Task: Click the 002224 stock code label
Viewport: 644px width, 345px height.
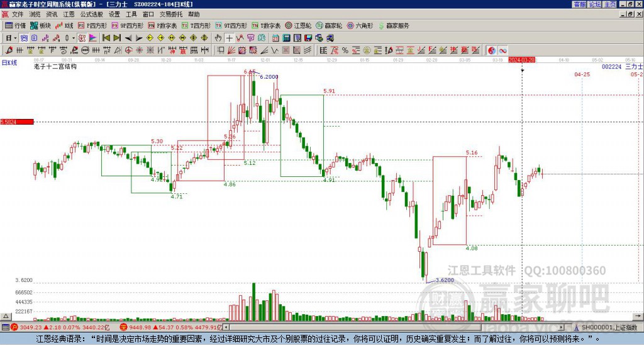Action: coord(611,66)
